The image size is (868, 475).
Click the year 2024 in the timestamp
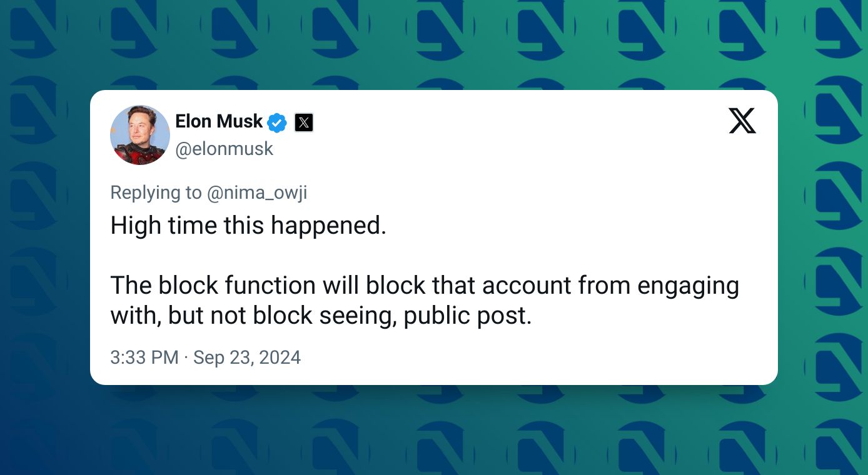click(x=280, y=357)
